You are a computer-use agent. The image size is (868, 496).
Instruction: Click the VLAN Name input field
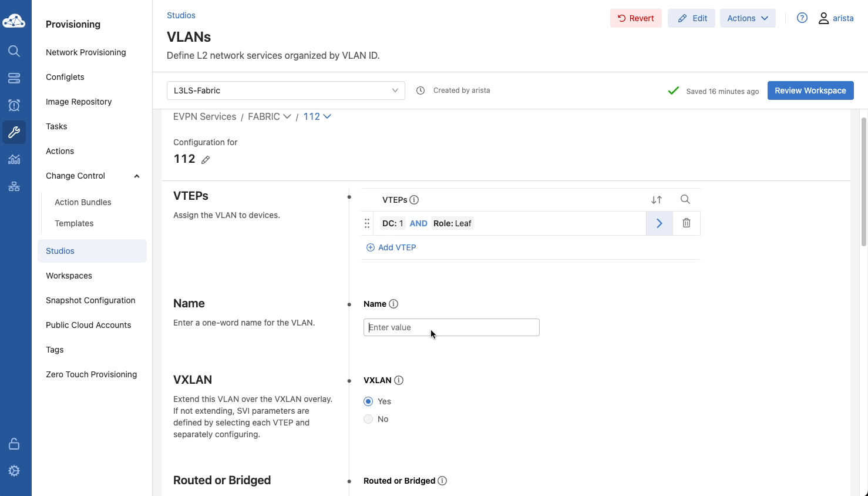tap(451, 327)
